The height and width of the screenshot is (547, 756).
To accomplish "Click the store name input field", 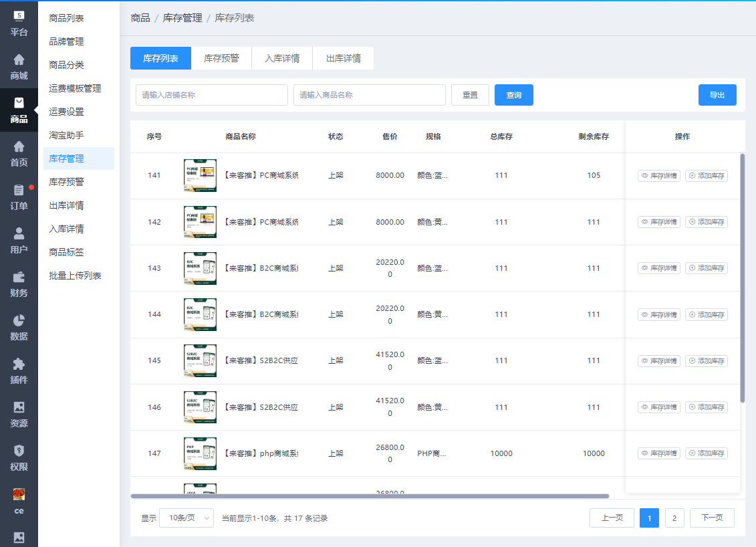I will [x=212, y=94].
